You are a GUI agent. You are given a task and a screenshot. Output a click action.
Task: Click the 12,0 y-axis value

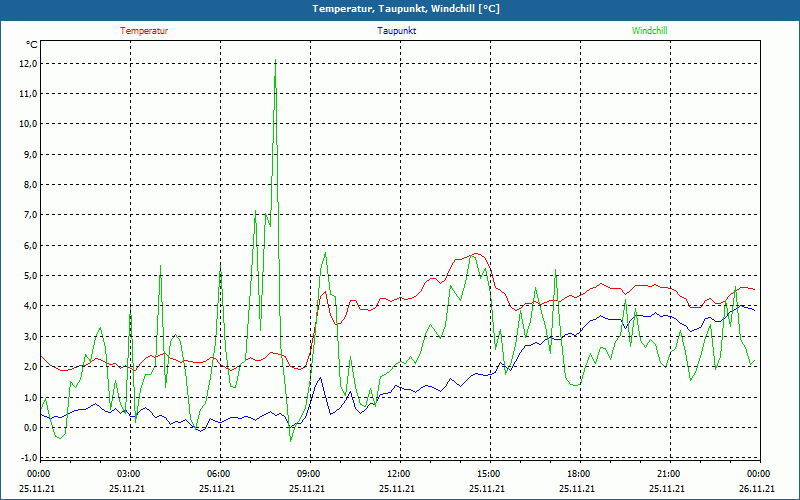(28, 64)
